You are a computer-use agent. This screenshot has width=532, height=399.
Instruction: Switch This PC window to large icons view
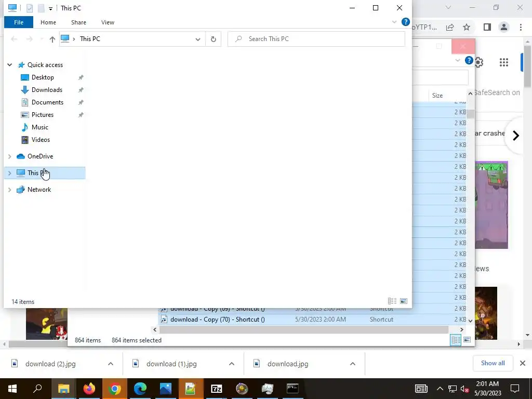coord(404,301)
